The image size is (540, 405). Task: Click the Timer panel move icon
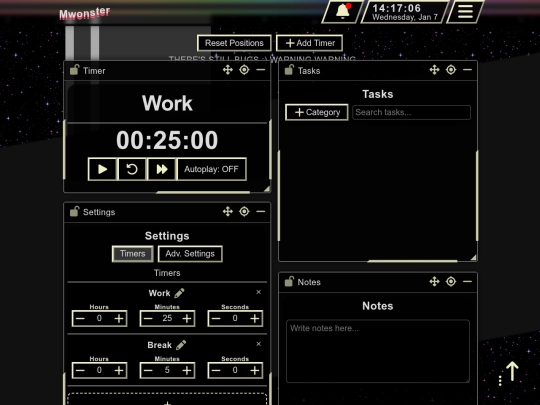pyautogui.click(x=228, y=70)
